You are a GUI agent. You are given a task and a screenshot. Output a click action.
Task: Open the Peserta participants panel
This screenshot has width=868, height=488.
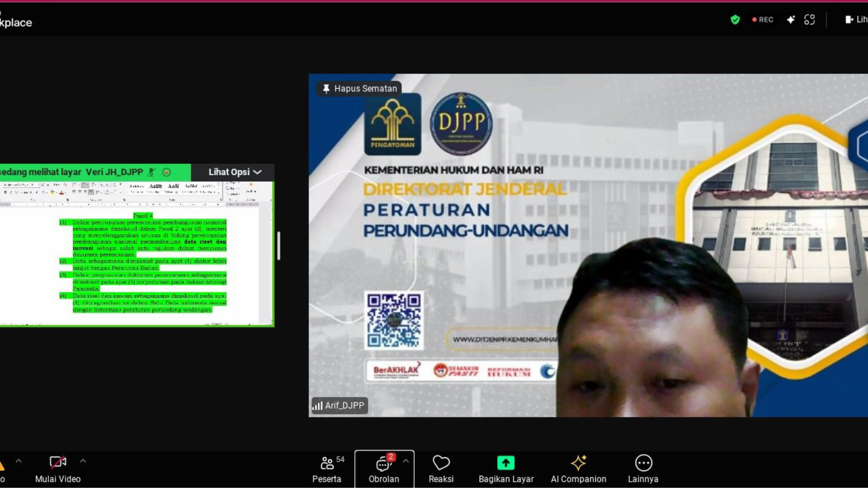pos(327,469)
